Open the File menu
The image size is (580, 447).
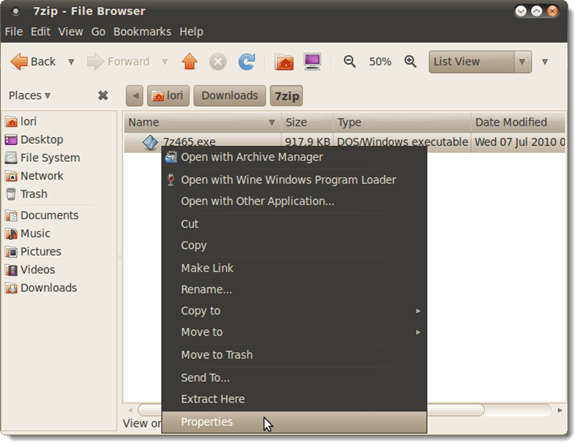tap(14, 32)
